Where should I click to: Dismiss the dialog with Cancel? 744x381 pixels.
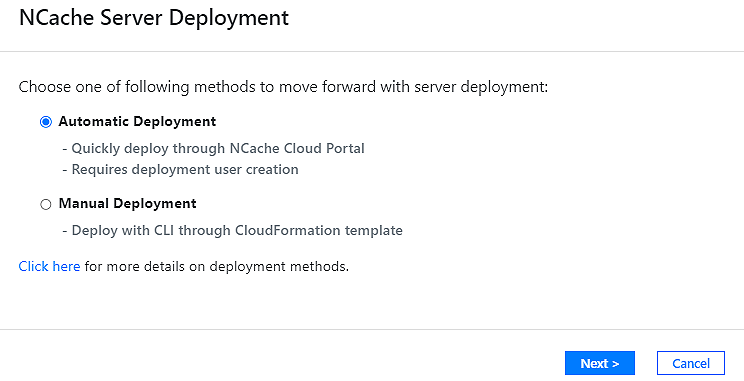point(691,363)
